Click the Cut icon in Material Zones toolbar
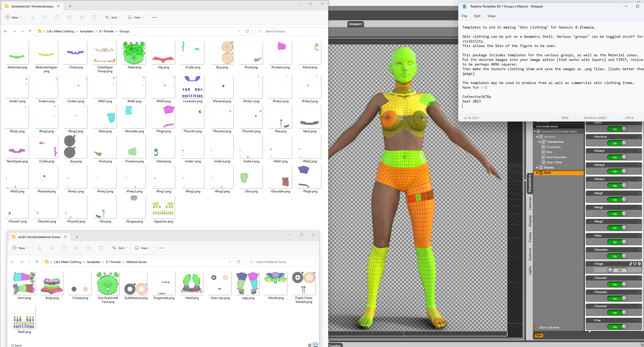This screenshot has width=644, height=347. (40, 248)
